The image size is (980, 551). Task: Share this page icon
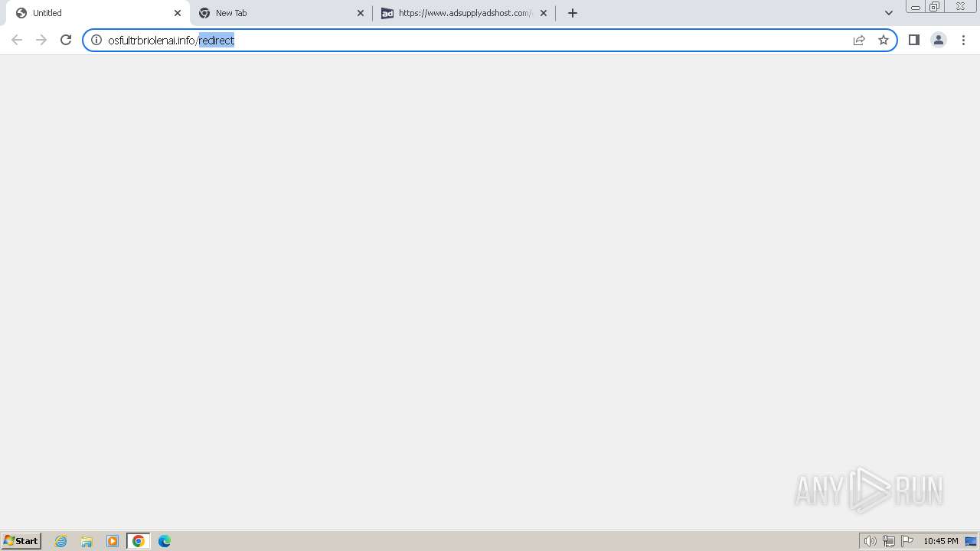pyautogui.click(x=859, y=40)
